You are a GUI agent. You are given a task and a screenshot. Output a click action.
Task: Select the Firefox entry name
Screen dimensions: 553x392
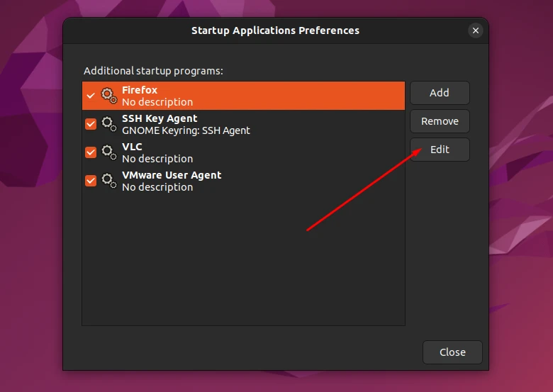[x=140, y=90]
